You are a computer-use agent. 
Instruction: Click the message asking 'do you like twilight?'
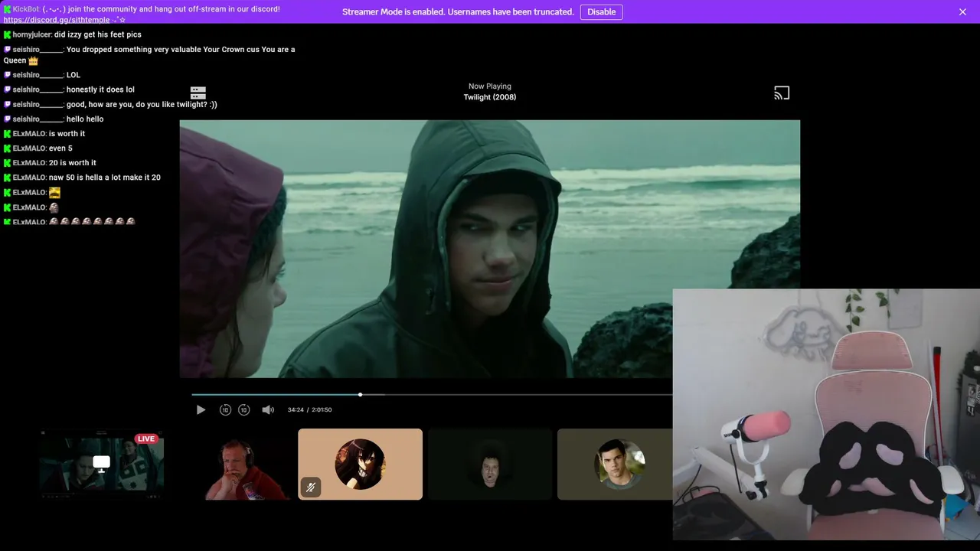[x=142, y=105]
